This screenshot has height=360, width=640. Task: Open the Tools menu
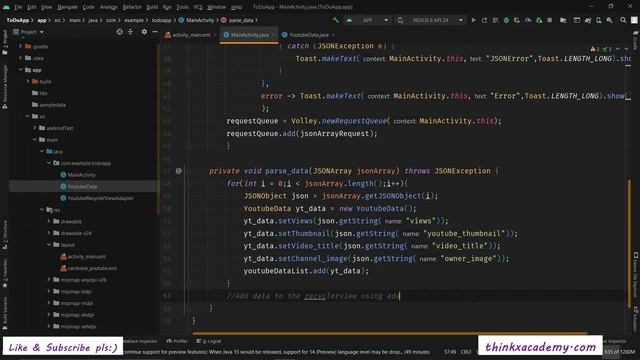click(182, 7)
